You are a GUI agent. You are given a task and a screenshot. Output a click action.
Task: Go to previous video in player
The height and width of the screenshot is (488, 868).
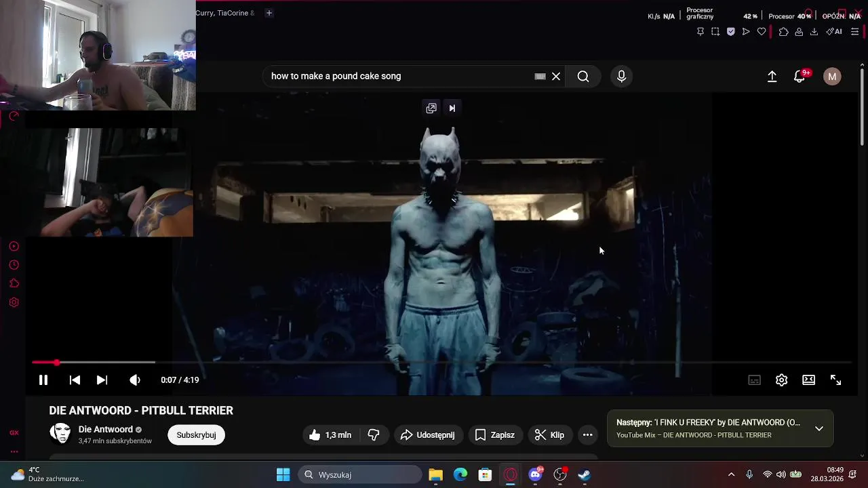pos(75,380)
